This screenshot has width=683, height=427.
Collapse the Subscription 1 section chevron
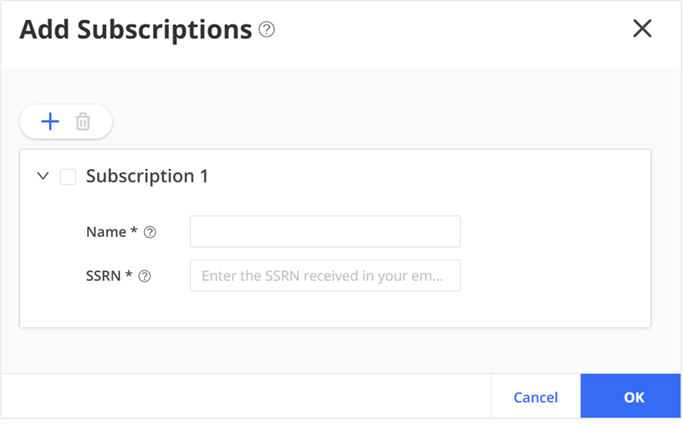pyautogui.click(x=43, y=177)
